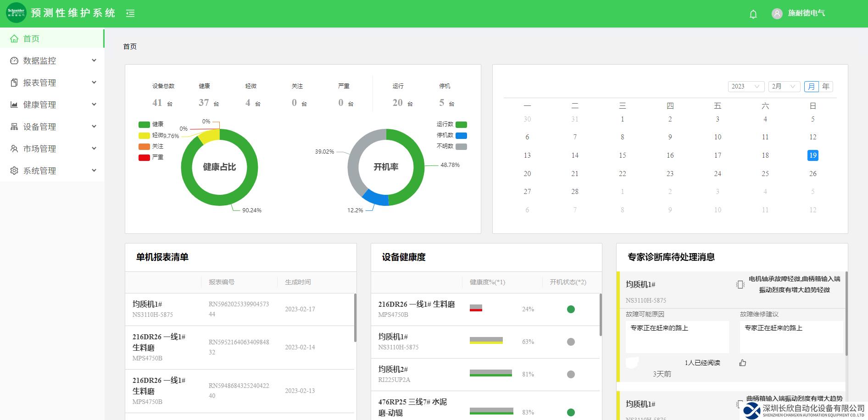Click the notification bell icon
This screenshot has height=420, width=868.
(x=753, y=14)
